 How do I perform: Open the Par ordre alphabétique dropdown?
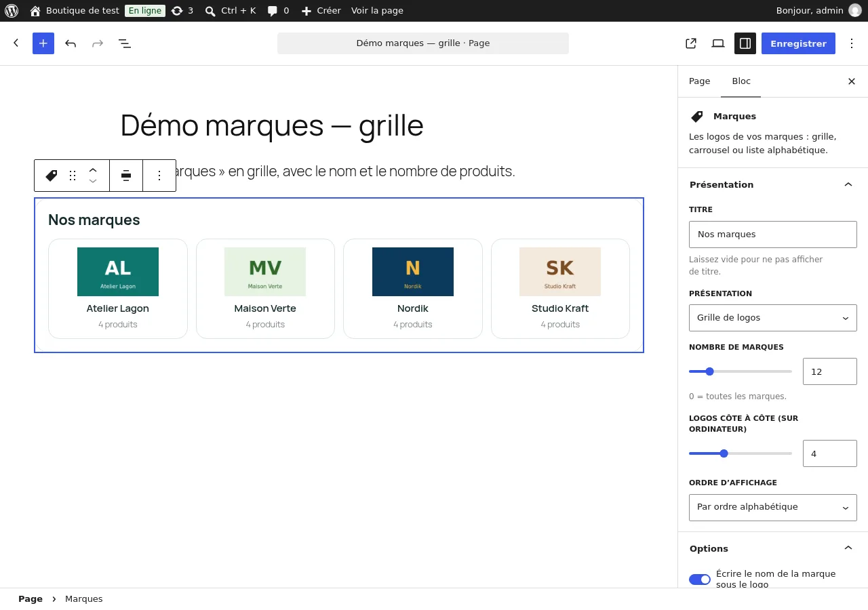(773, 508)
